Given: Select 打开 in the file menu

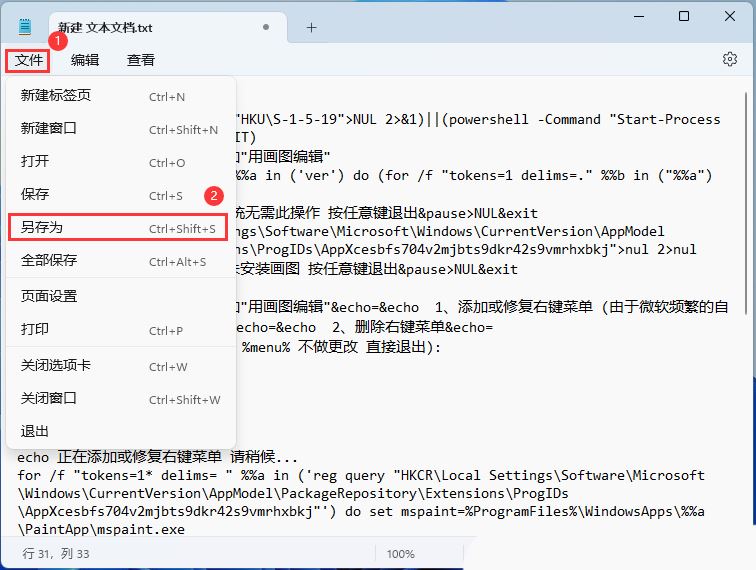Looking at the screenshot, I should coord(121,162).
